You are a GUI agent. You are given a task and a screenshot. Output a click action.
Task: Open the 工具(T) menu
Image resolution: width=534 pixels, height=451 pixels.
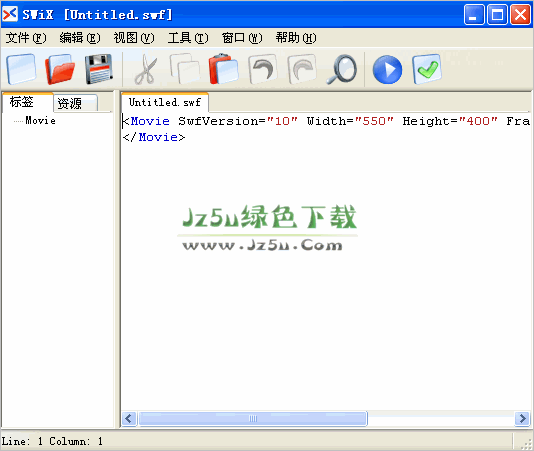188,37
